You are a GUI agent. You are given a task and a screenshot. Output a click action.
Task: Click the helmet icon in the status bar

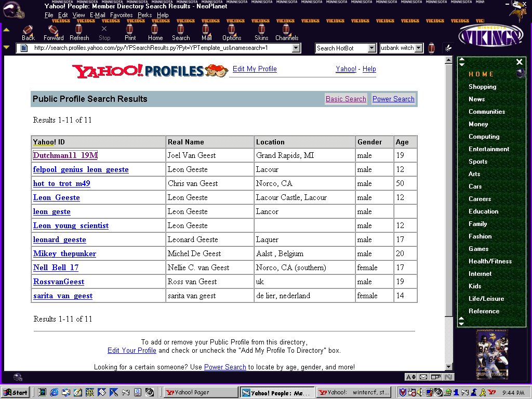18,377
